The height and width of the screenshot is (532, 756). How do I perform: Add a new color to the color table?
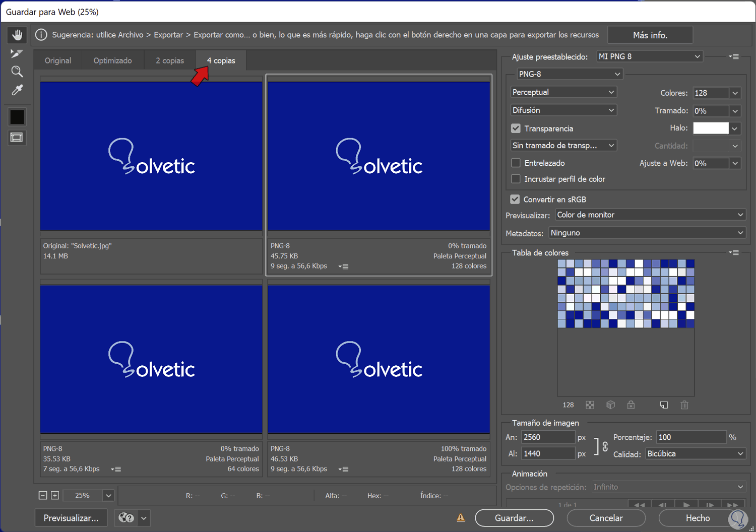pyautogui.click(x=664, y=405)
